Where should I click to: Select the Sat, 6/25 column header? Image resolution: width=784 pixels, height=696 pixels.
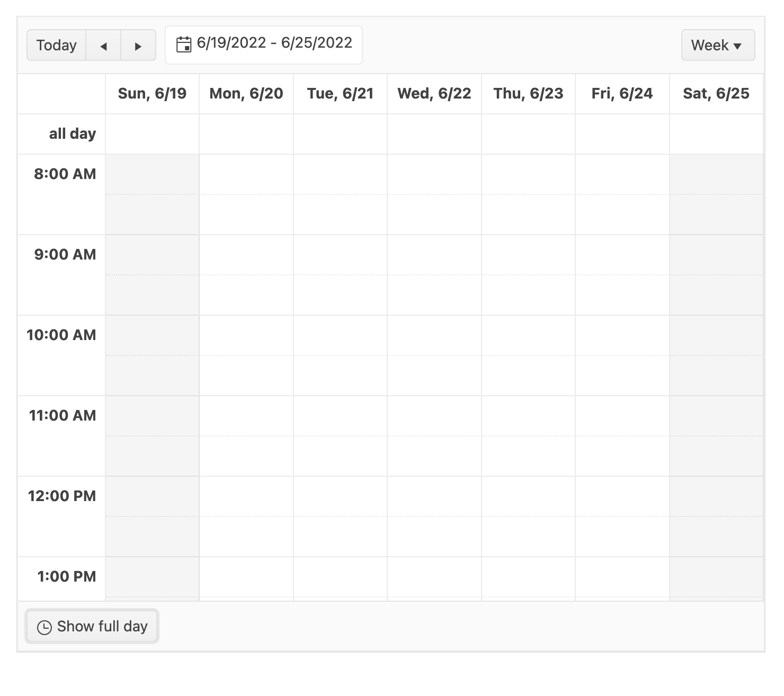coord(716,94)
